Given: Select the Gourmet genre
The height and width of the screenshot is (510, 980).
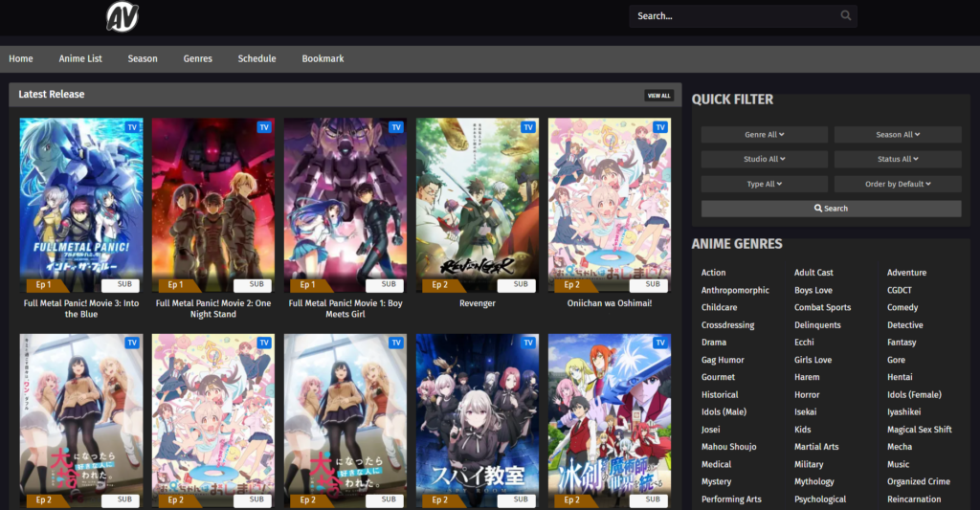Looking at the screenshot, I should tap(718, 378).
